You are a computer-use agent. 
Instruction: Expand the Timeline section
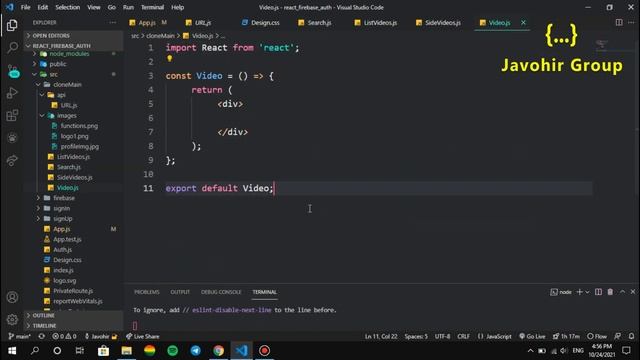coord(73,326)
